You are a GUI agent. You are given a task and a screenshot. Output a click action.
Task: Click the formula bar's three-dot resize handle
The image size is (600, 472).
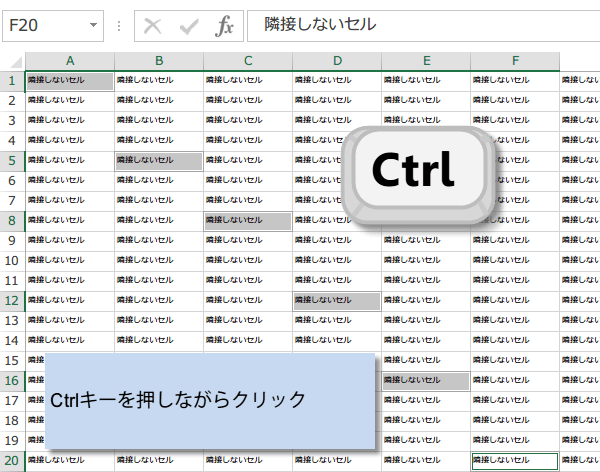pyautogui.click(x=120, y=25)
